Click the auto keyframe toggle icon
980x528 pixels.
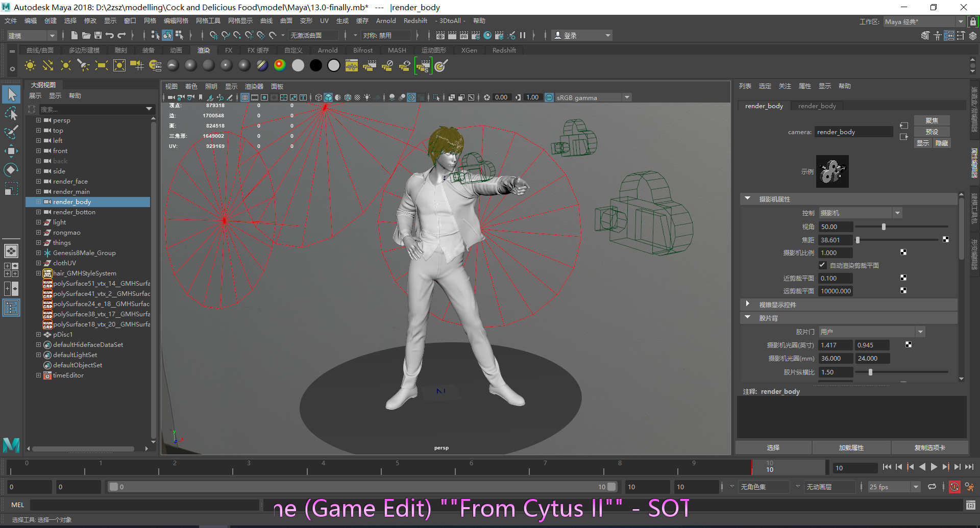coord(954,487)
